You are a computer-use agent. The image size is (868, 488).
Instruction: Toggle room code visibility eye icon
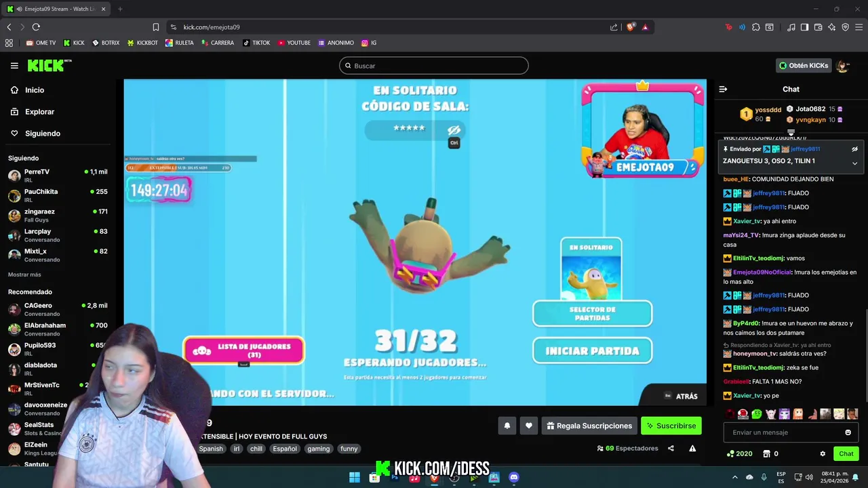point(454,130)
